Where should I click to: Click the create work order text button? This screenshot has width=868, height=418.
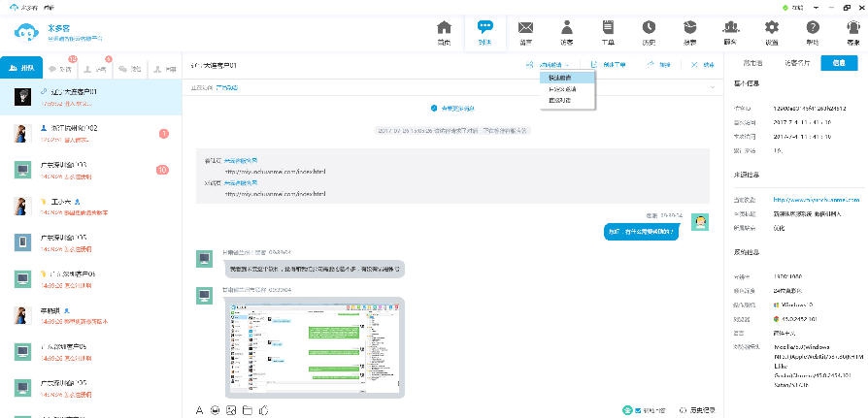pyautogui.click(x=615, y=65)
